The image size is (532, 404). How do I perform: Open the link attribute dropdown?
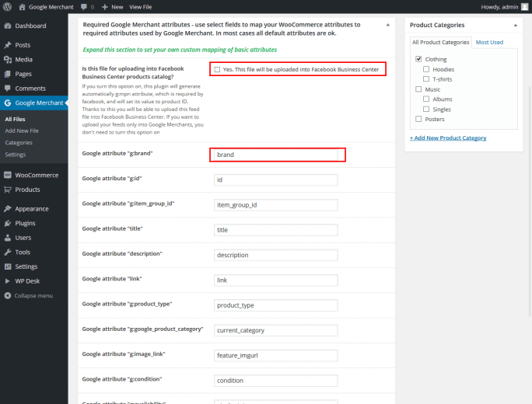276,280
